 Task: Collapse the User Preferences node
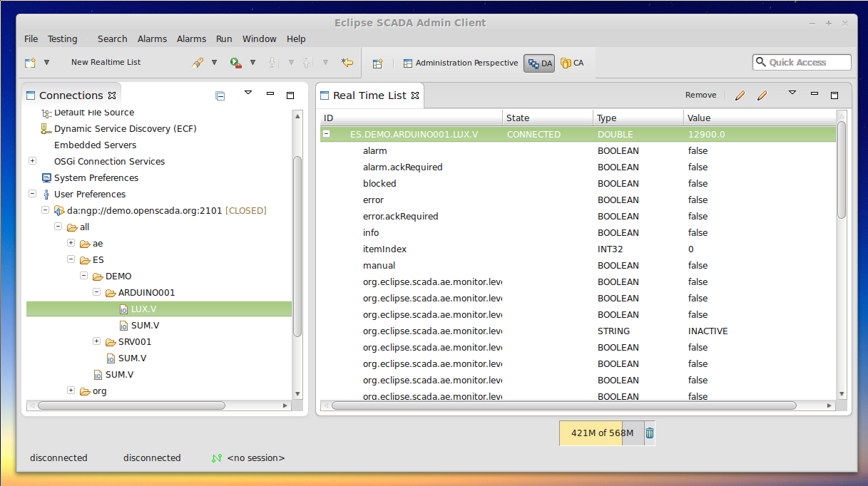click(x=32, y=194)
